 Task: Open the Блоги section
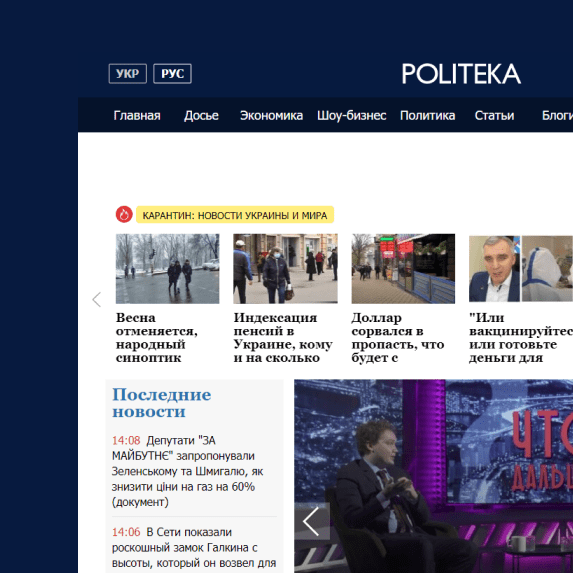(x=557, y=115)
